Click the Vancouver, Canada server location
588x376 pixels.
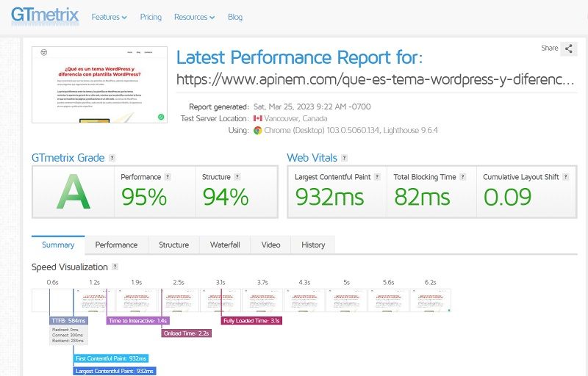pyautogui.click(x=295, y=118)
